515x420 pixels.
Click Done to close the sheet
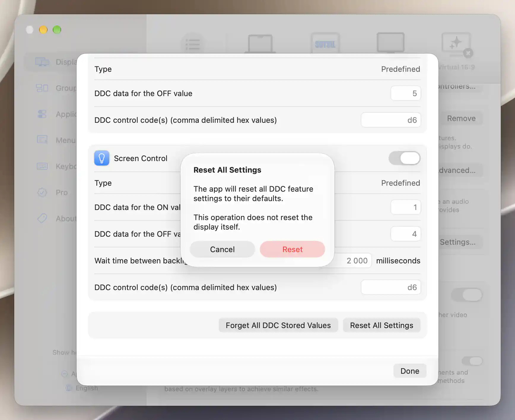click(x=410, y=371)
